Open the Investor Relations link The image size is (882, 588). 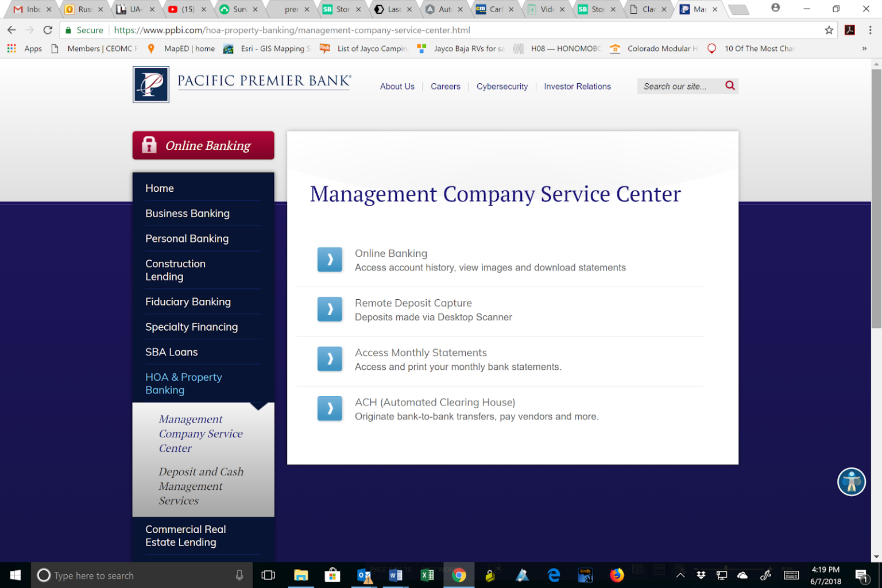coord(577,86)
